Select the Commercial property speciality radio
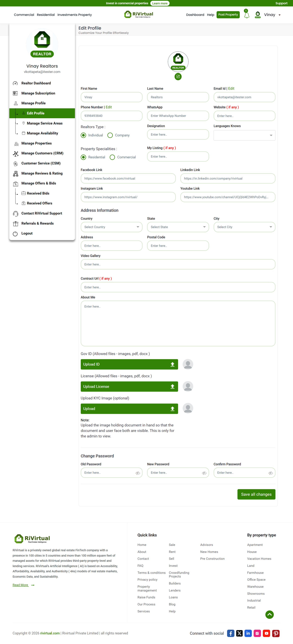Viewport: 293px width, 644px height. [x=112, y=157]
